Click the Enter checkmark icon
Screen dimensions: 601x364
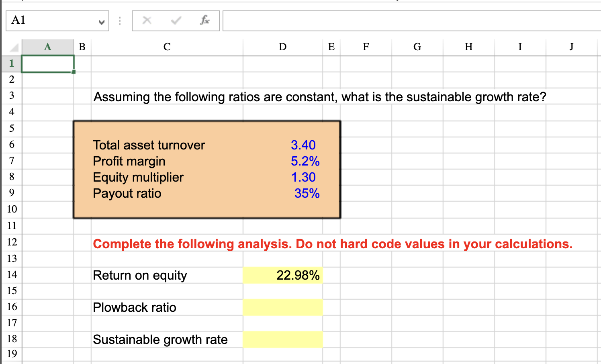[176, 20]
